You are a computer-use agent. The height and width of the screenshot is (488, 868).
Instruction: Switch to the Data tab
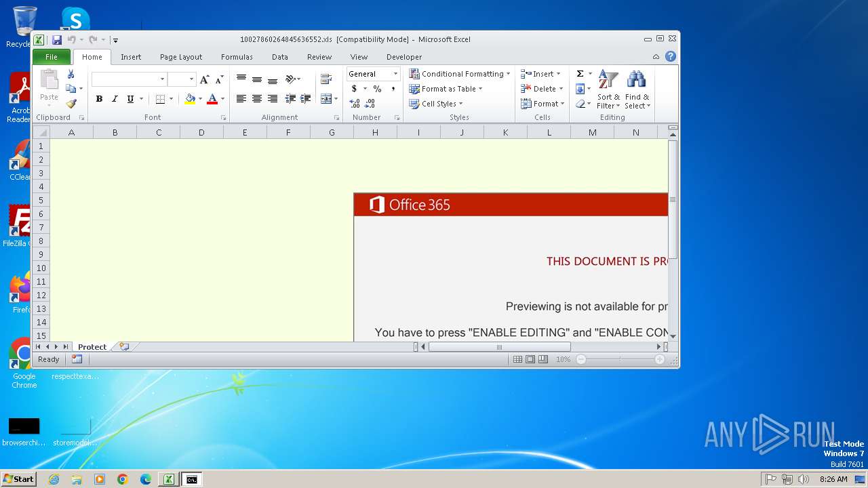pos(280,57)
